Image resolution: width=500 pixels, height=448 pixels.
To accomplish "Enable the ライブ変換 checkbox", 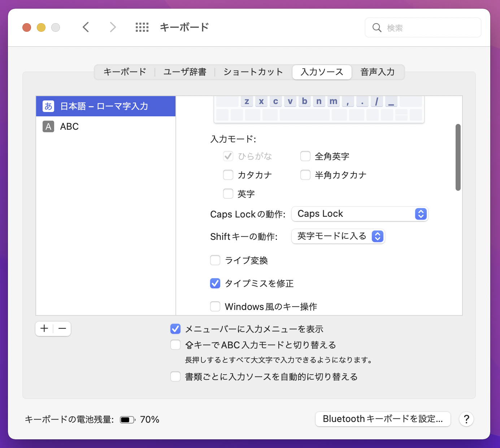I will pos(215,260).
